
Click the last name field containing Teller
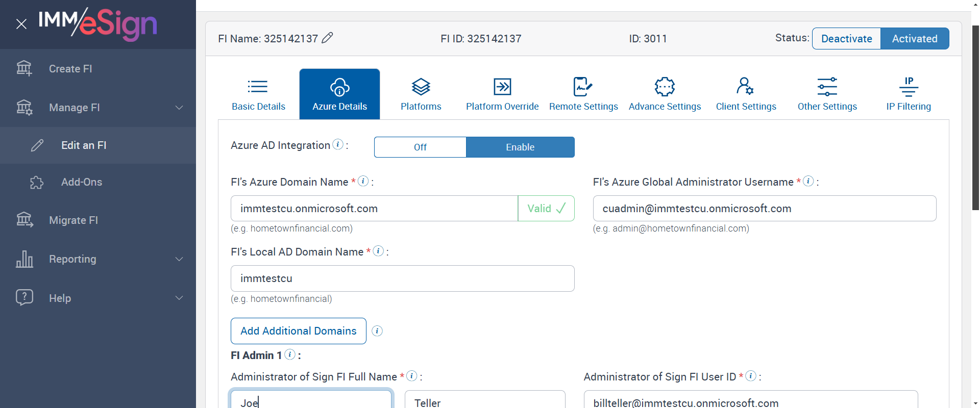pos(485,400)
